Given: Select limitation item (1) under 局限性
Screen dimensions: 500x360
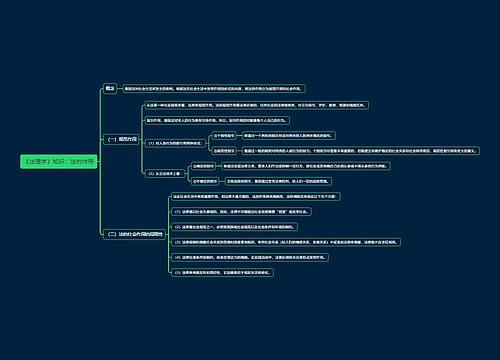Looking at the screenshot, I should click(241, 212).
